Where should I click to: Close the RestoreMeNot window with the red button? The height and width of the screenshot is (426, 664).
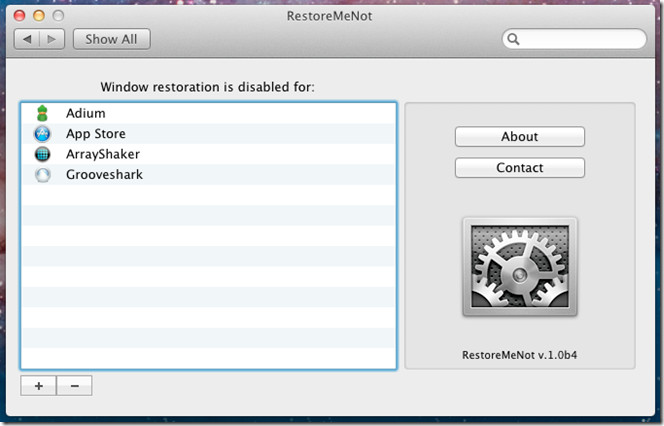pyautogui.click(x=19, y=16)
